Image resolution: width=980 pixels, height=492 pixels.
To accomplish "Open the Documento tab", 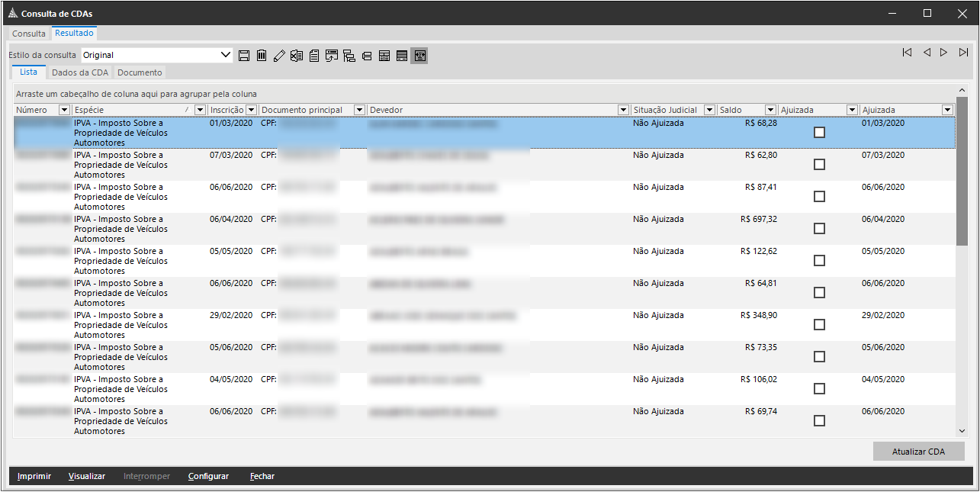I will [x=140, y=72].
